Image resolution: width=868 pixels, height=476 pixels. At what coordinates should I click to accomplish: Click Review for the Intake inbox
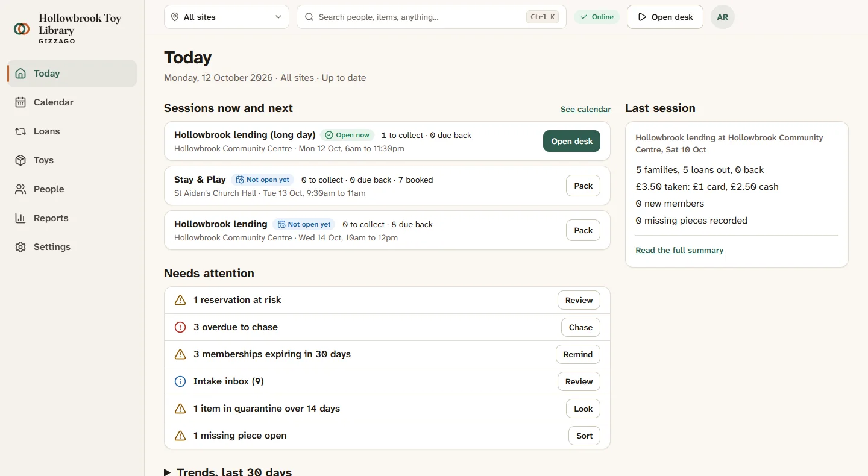[579, 381]
